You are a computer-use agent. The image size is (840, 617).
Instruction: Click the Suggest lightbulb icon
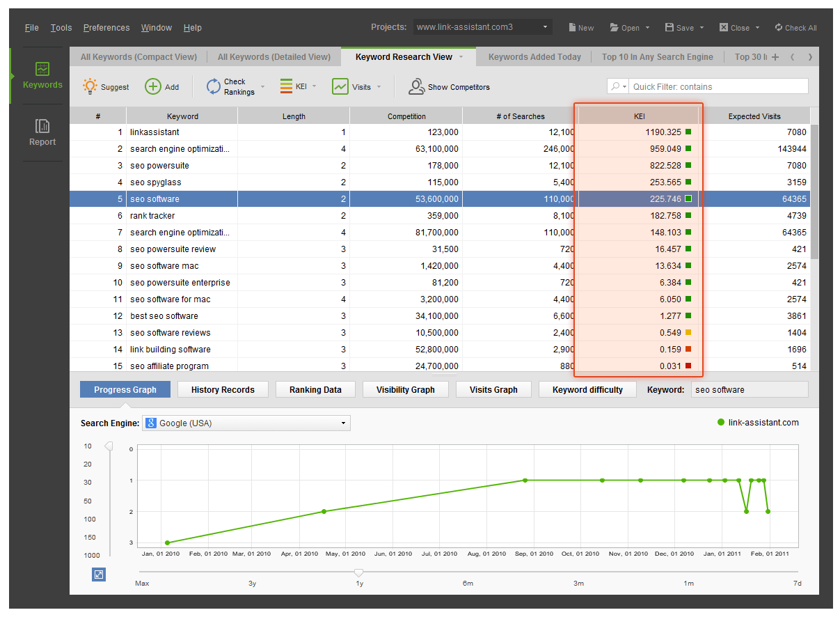[90, 86]
